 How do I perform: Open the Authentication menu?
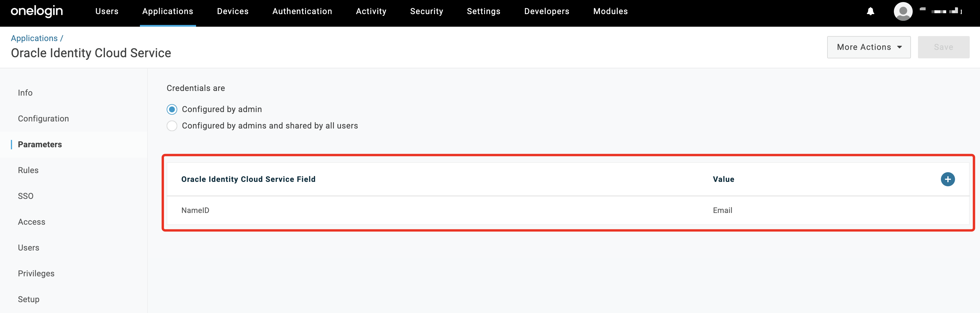302,11
